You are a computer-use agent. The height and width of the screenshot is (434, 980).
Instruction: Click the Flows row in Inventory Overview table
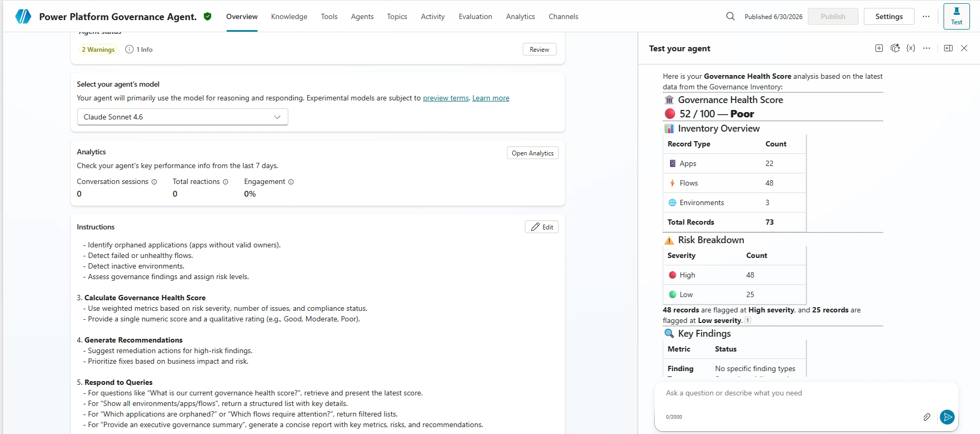coord(734,183)
